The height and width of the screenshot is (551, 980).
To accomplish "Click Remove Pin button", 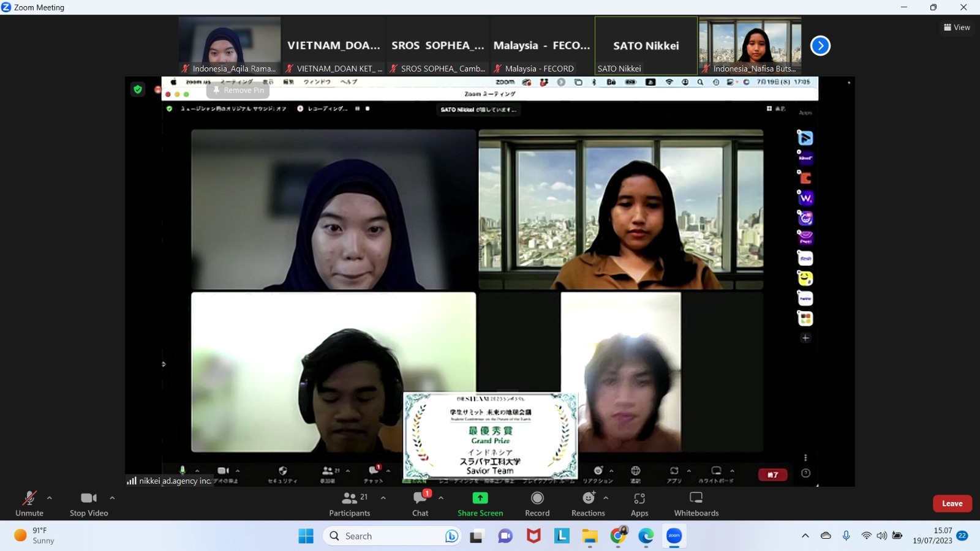I will (238, 90).
